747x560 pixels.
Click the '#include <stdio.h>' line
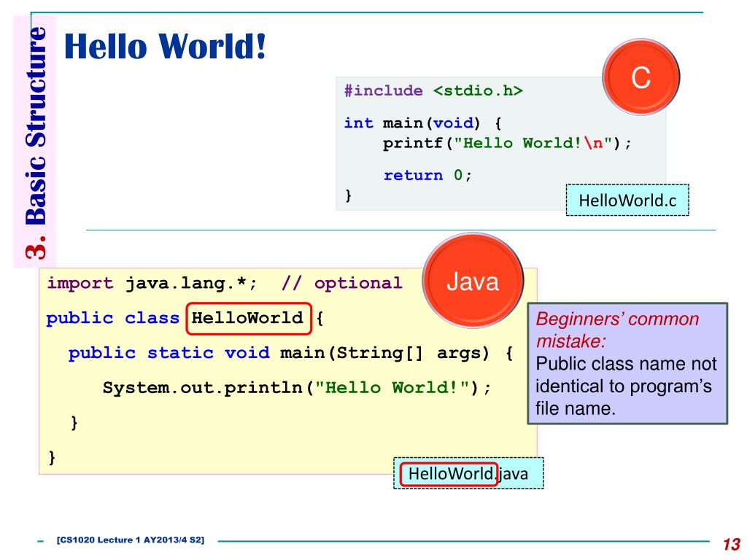(433, 90)
